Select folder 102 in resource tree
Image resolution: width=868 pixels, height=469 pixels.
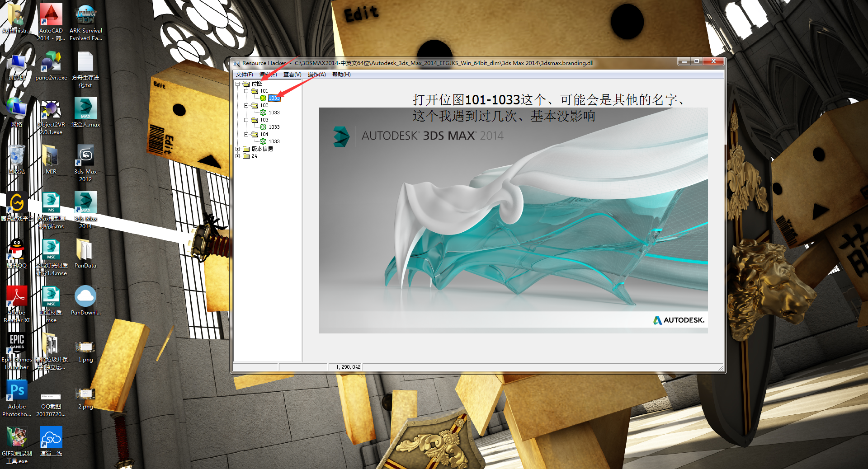264,105
